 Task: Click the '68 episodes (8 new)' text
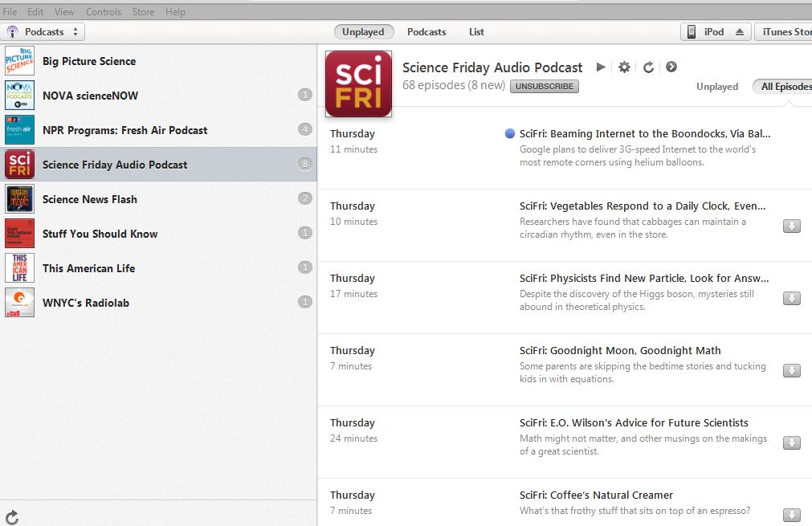click(x=454, y=85)
